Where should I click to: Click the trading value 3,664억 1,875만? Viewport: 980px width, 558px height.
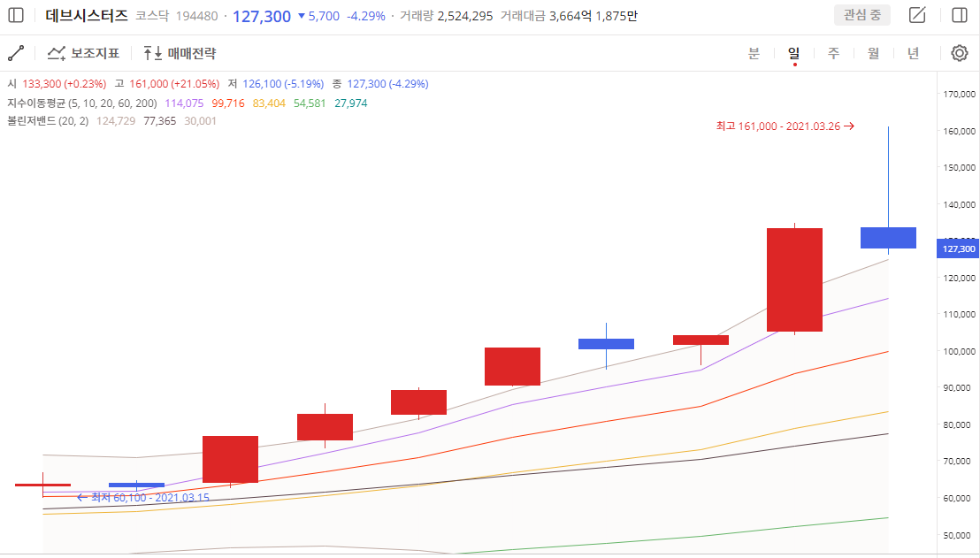click(593, 16)
